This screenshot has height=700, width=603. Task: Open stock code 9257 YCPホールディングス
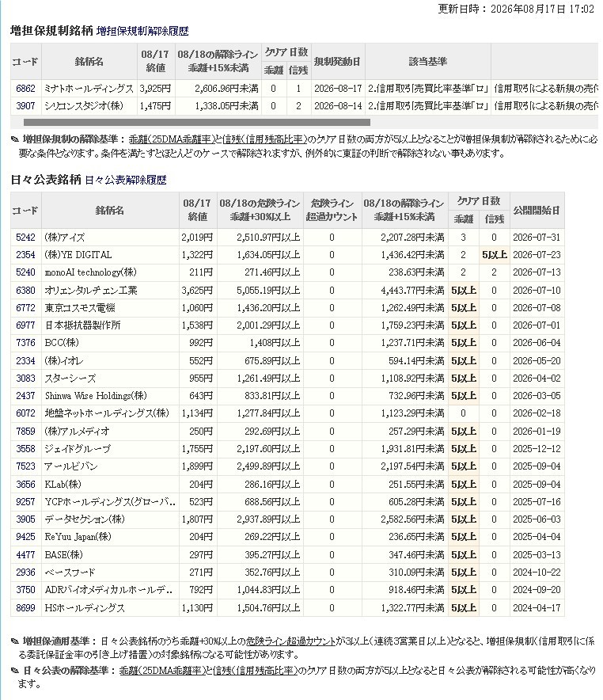point(25,502)
